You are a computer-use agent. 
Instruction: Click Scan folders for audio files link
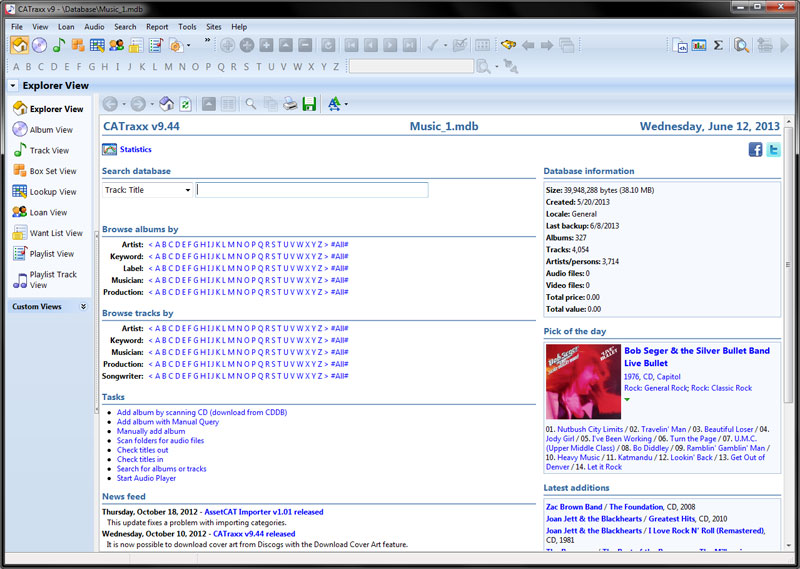[x=160, y=440]
